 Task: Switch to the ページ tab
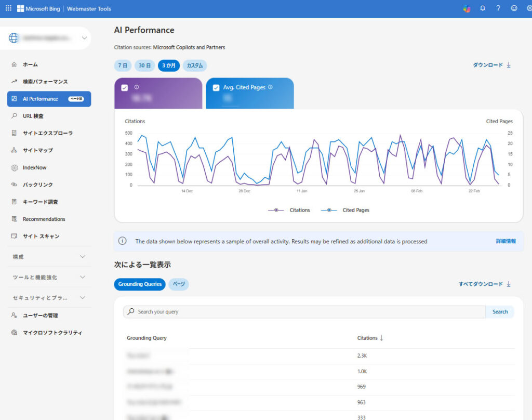[178, 284]
